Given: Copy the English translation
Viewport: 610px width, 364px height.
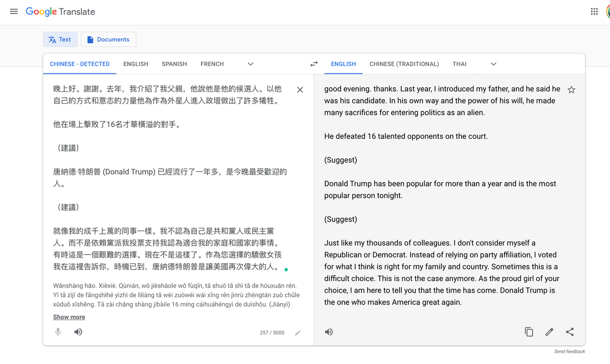Looking at the screenshot, I should [x=529, y=331].
